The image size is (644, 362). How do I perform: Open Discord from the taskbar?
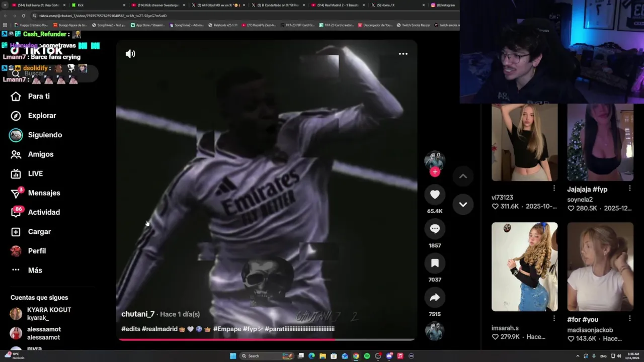click(x=389, y=356)
